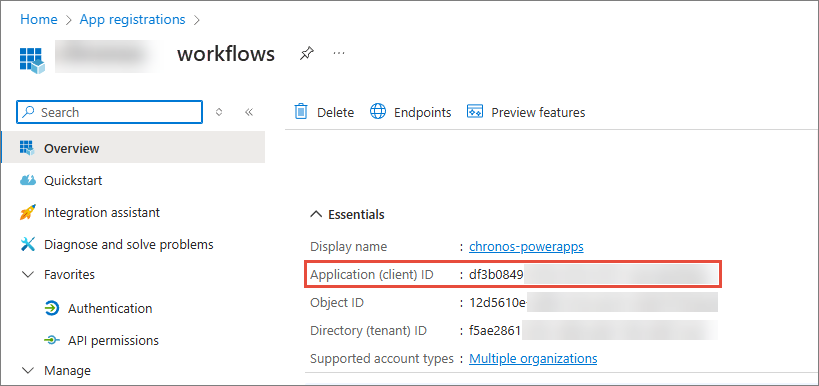Image resolution: width=819 pixels, height=386 pixels.
Task: Focus the Search menu input field
Action: tap(109, 112)
